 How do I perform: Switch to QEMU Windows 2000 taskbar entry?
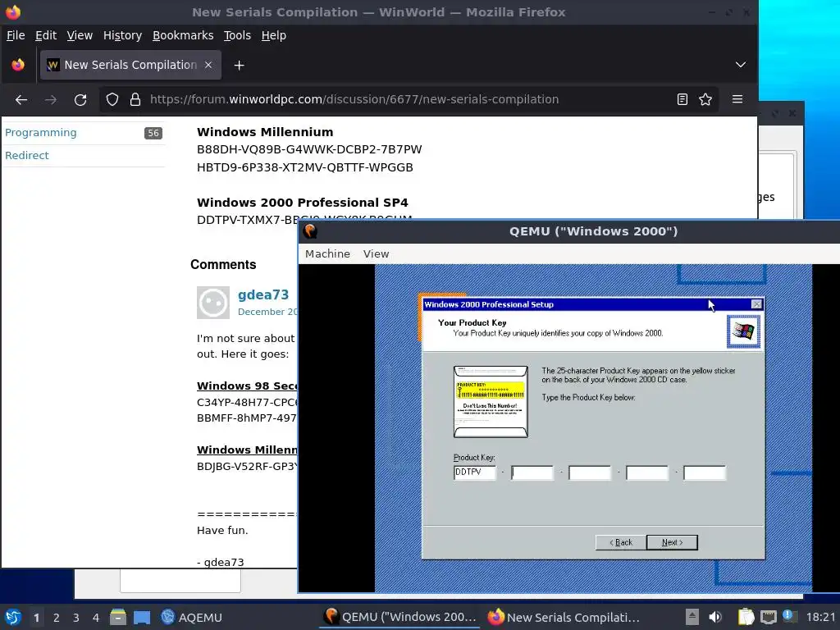point(400,617)
